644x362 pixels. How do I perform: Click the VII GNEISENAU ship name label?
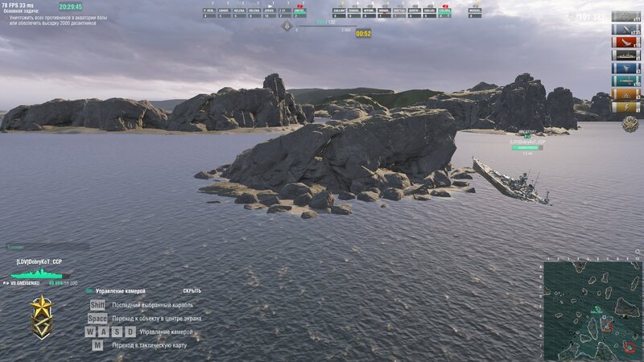(x=25, y=283)
